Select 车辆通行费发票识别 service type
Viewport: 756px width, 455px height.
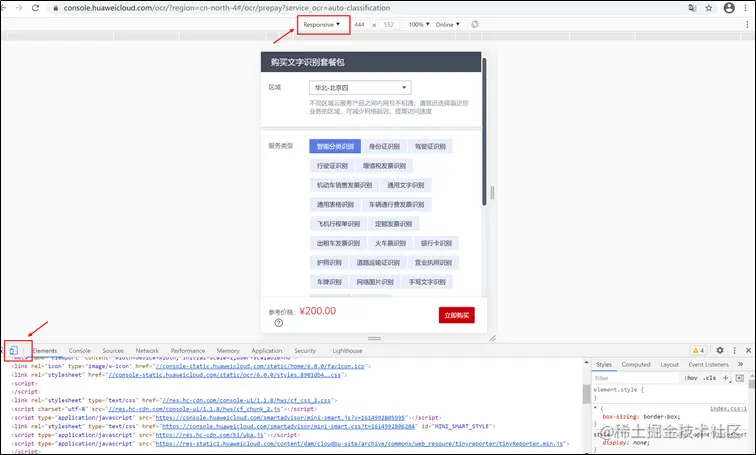[x=396, y=204]
